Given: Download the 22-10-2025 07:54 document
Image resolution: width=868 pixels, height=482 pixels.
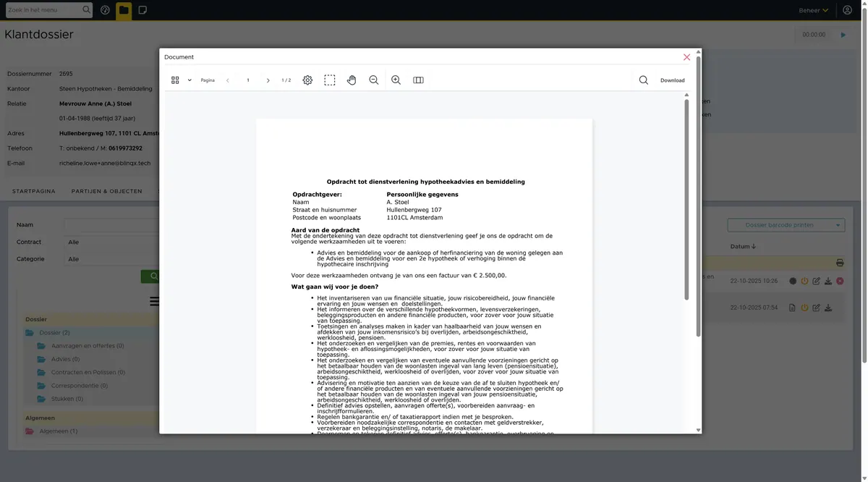Looking at the screenshot, I should pyautogui.click(x=827, y=308).
